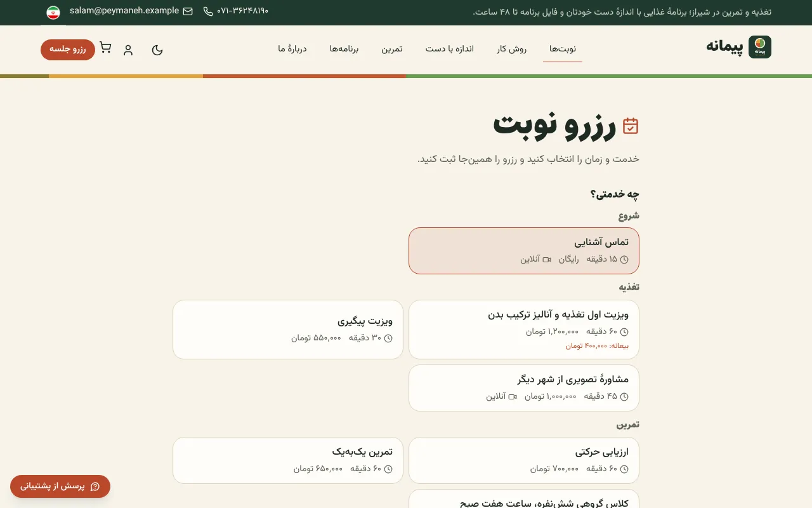Click clock icon in ارزیابی حرکتی card
The width and height of the screenshot is (812, 508).
(x=624, y=469)
